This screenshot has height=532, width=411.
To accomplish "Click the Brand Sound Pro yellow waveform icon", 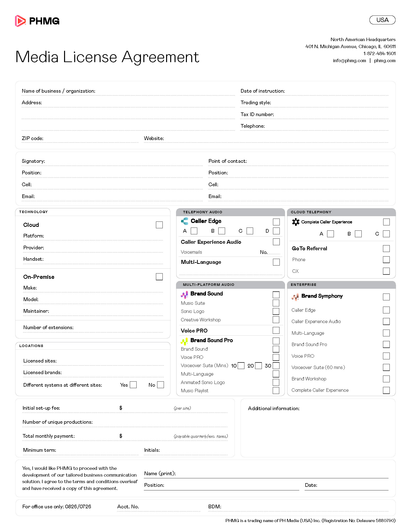I will pyautogui.click(x=184, y=341).
